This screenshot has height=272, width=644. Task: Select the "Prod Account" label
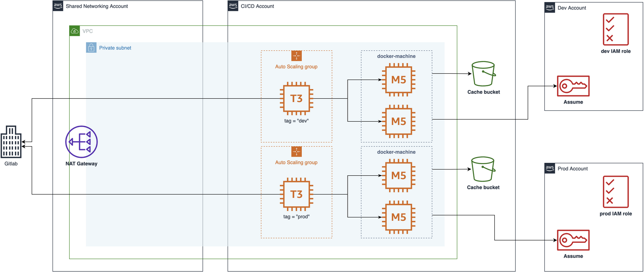point(572,169)
